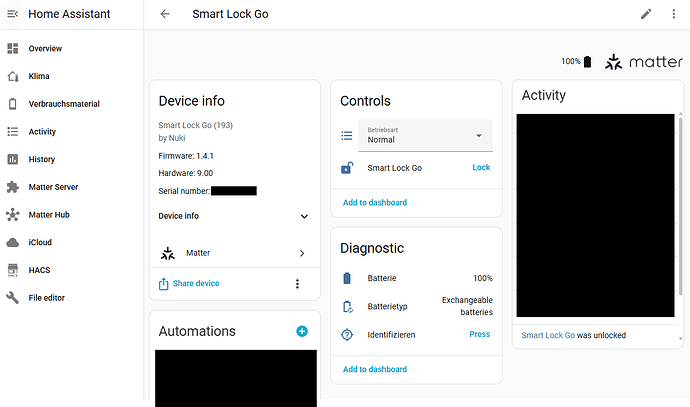Click Share device link

[x=194, y=284]
